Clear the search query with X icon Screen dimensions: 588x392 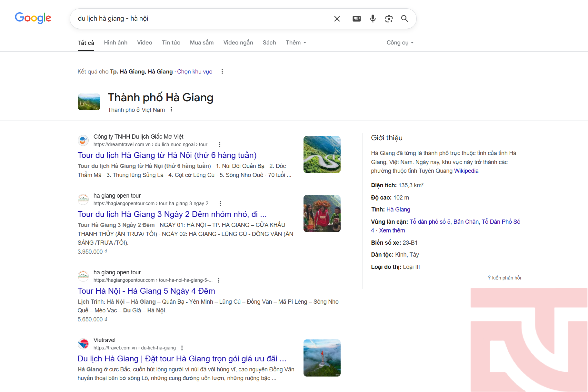tap(337, 19)
